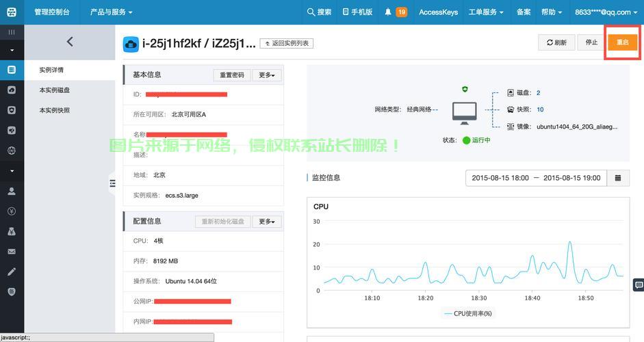This screenshot has width=644, height=342.
Task: Click the sidebar icon just above the DNS globe icon
Action: click(12, 131)
